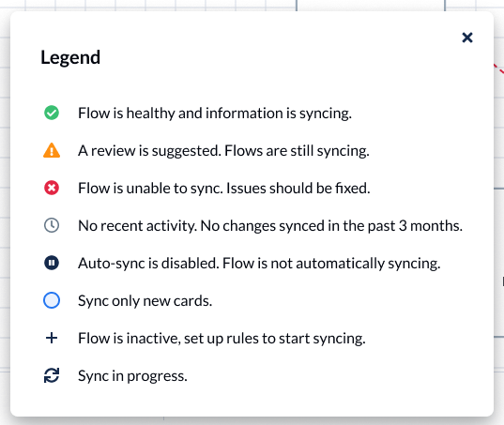Screen dimensions: 504x425
Task: Select 'Sync in progress' legend entry
Action: (x=132, y=376)
